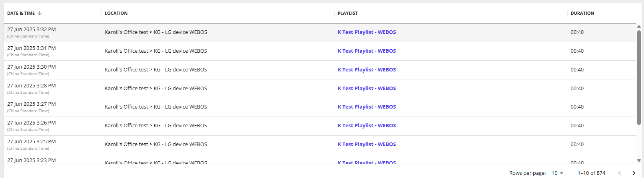The width and height of the screenshot is (644, 178).
Task: Click the scrollbar up arrow
Action: pyautogui.click(x=639, y=26)
